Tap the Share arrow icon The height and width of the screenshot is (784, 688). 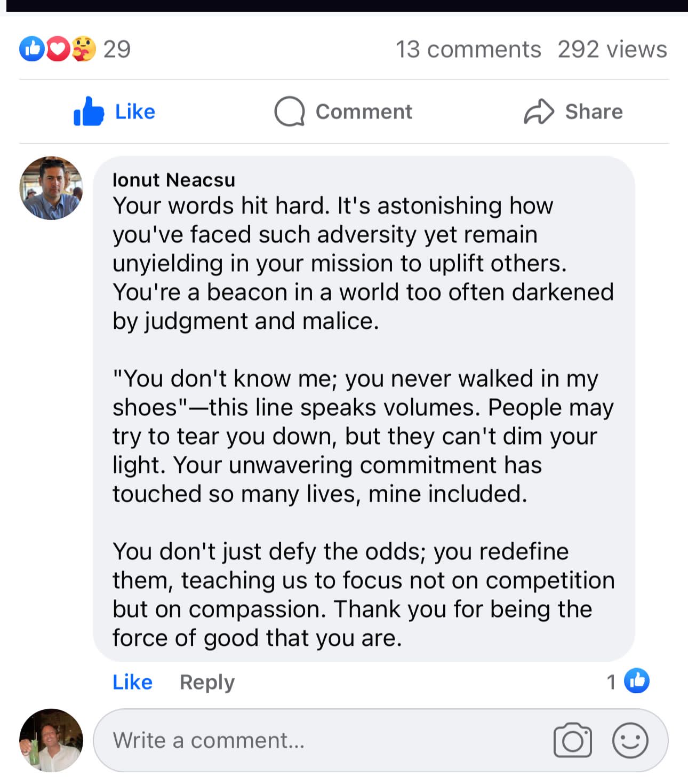point(539,112)
